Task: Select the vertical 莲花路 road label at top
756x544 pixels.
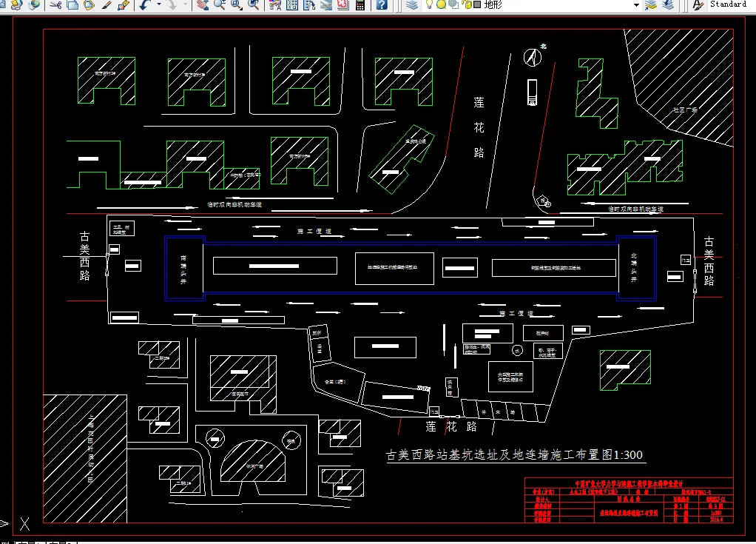Action: tap(479, 127)
